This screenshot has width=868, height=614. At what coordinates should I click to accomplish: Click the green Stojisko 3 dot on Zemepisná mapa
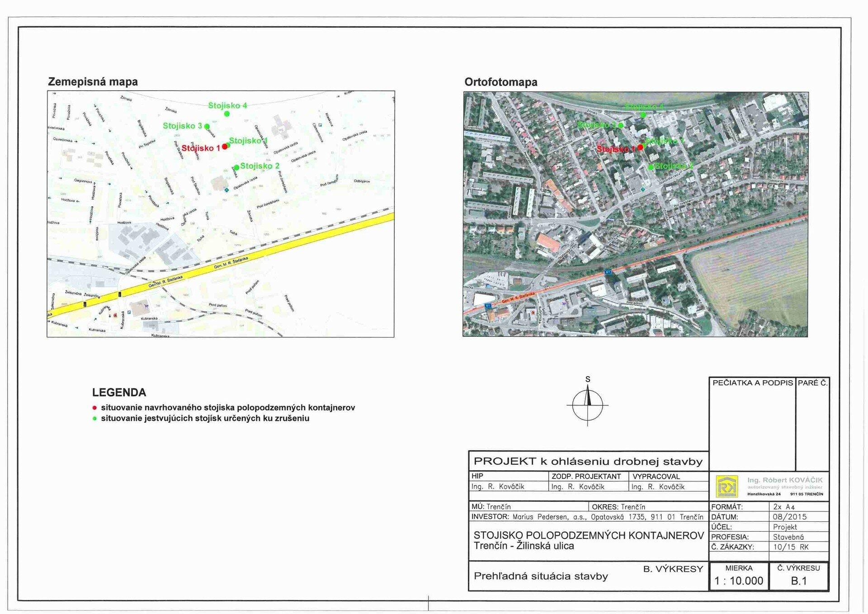point(207,126)
